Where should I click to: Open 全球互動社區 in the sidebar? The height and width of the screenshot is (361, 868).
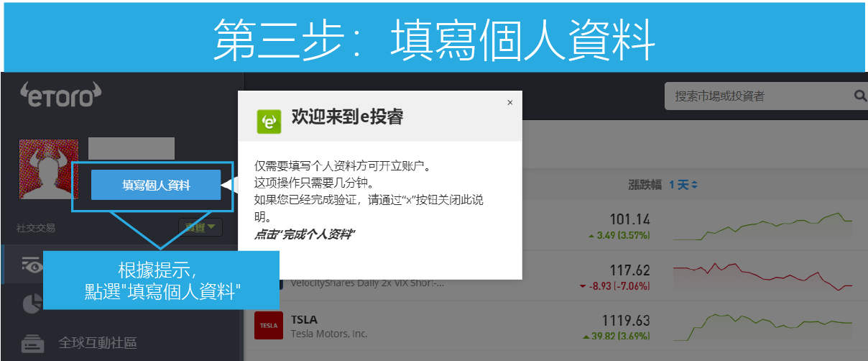(97, 342)
